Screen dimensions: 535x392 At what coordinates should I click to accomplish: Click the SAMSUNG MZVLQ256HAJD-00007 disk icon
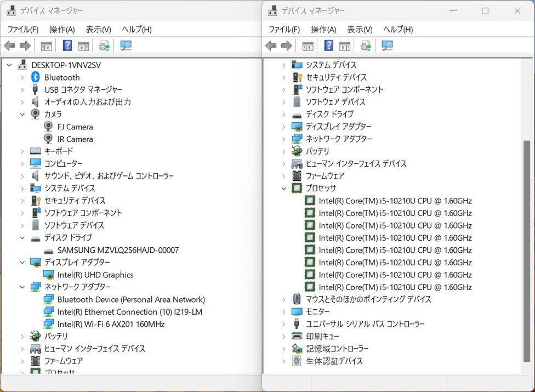[x=49, y=251]
